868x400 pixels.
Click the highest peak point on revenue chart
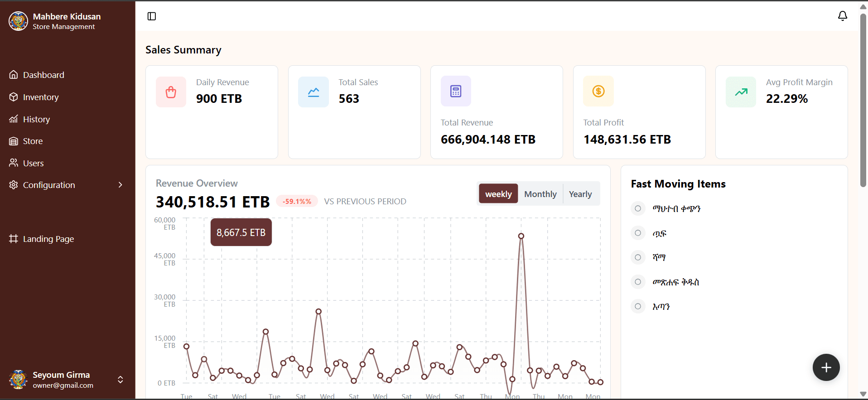pos(521,236)
